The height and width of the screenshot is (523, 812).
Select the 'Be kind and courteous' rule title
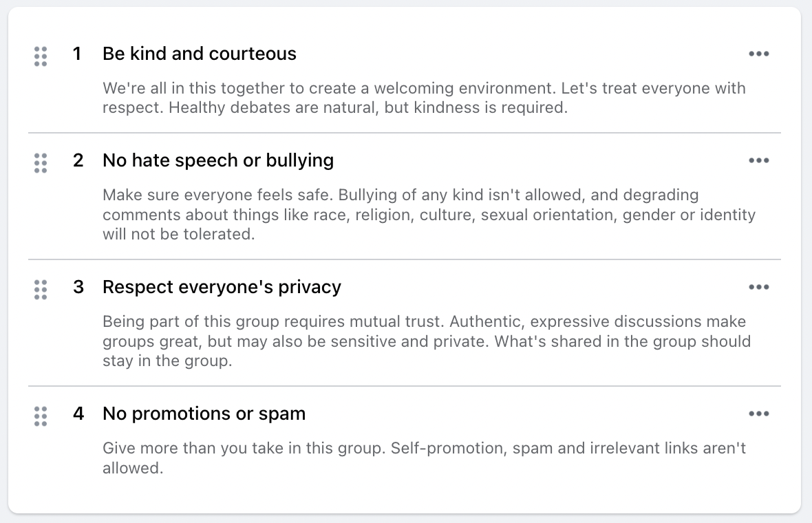200,54
